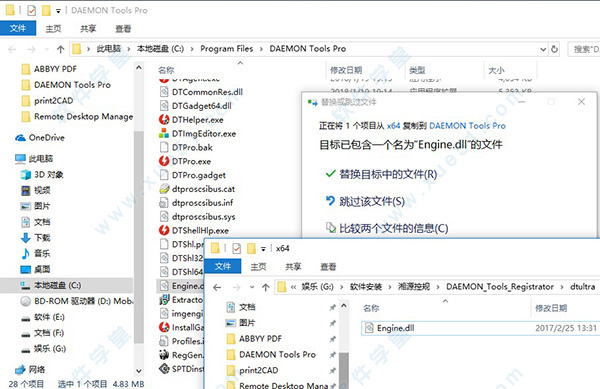Viewport: 600px width, 389px height.
Task: Open 查看 tab in DAEMON Tools Pro window
Action: tap(123, 29)
